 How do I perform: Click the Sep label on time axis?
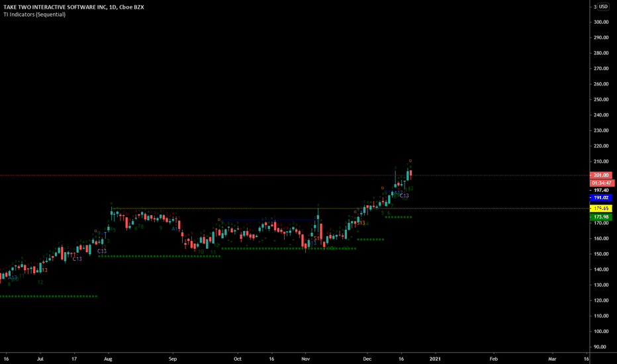point(173,359)
